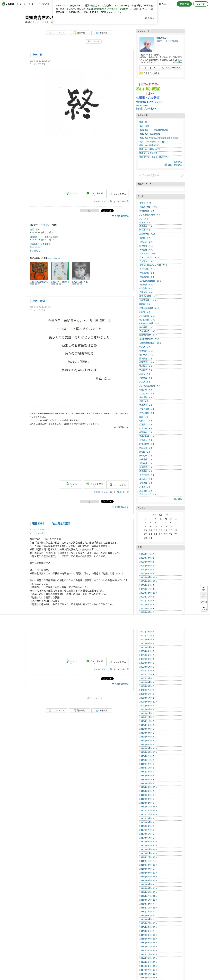Image resolution: width=210 pixels, height=980 pixels.
Task: Open 人気ブログ star link in header
Action: 165,4
